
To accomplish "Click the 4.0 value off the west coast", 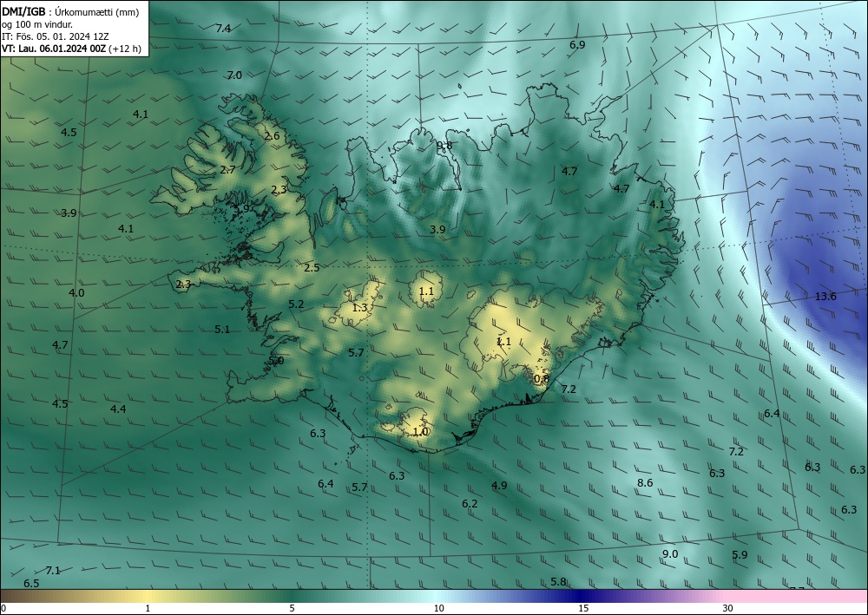I will [77, 293].
